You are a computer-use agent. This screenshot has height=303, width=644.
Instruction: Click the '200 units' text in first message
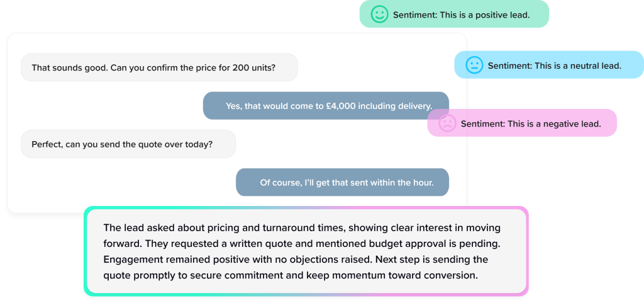pos(253,67)
